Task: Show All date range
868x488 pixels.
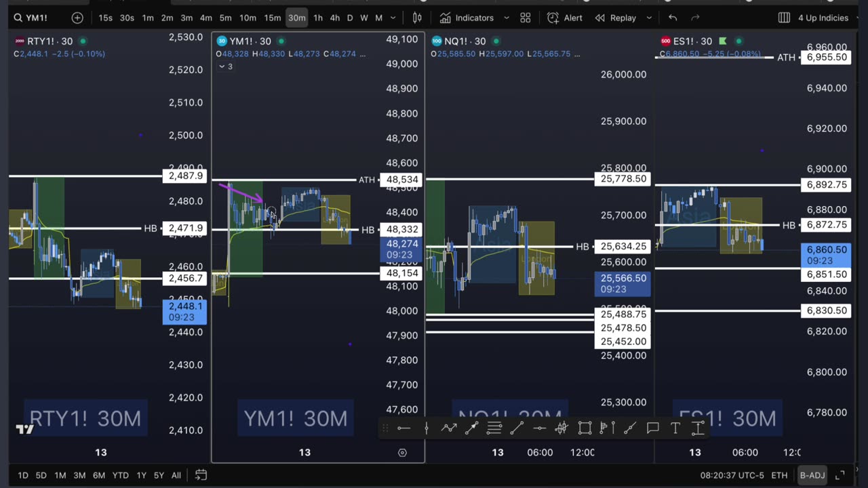Action: pos(176,475)
